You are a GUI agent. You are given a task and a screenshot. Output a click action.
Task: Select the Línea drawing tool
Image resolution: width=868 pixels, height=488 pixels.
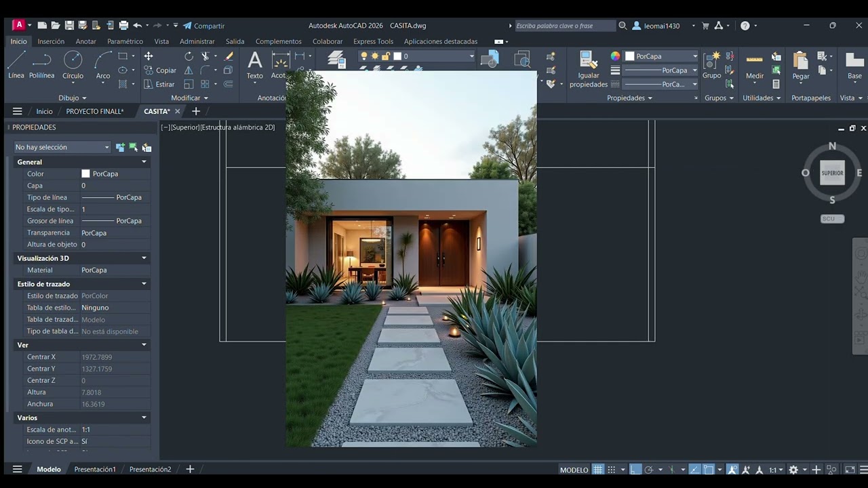(x=16, y=66)
